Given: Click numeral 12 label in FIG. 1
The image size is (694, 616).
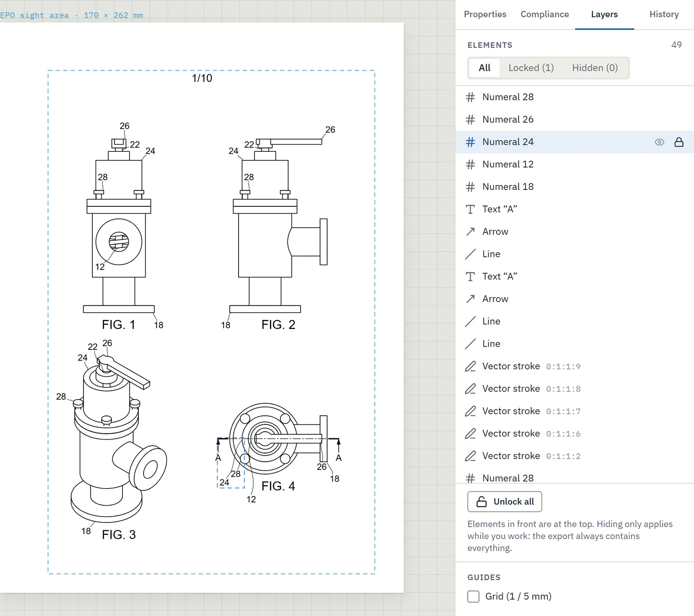Looking at the screenshot, I should [x=100, y=267].
